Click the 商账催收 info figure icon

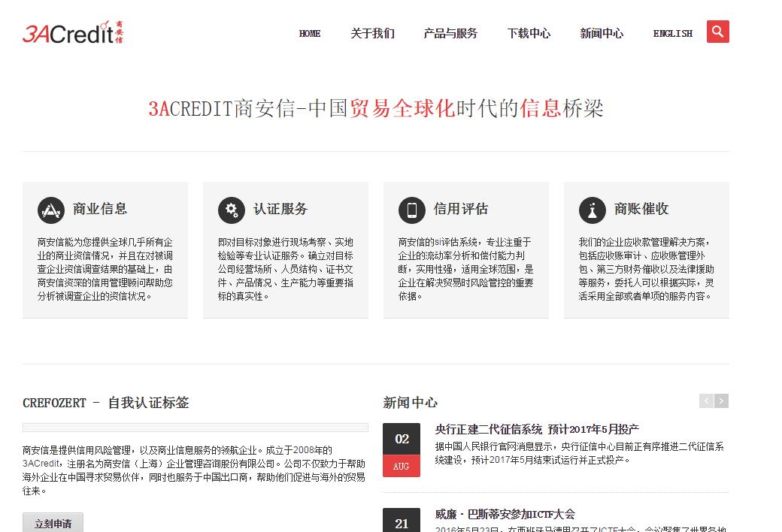(x=593, y=210)
